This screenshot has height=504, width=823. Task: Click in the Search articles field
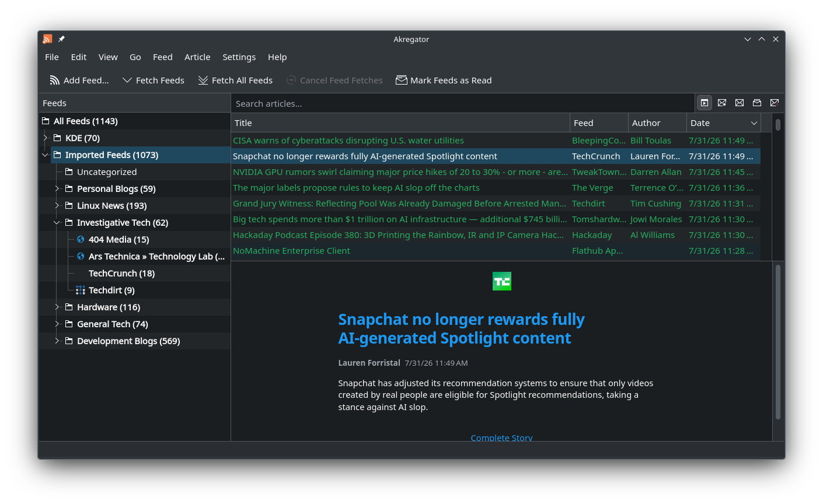click(462, 103)
